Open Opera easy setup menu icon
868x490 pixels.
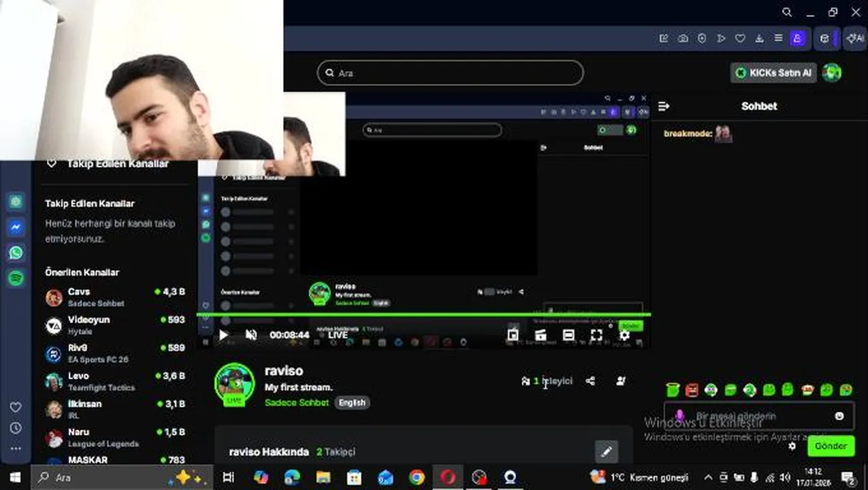click(x=778, y=39)
